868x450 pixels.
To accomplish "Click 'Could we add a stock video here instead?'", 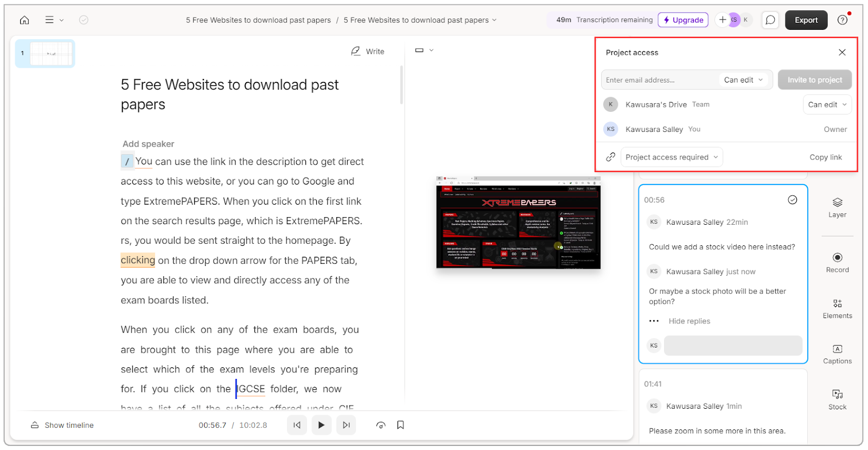I will point(722,246).
